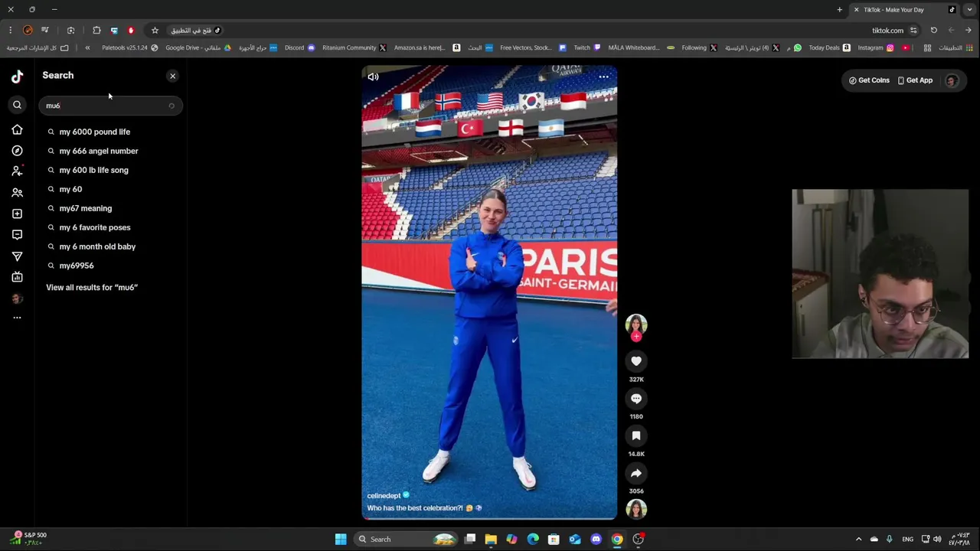Open the top-right profile avatar menu
Viewport: 980px width, 551px height.
952,80
